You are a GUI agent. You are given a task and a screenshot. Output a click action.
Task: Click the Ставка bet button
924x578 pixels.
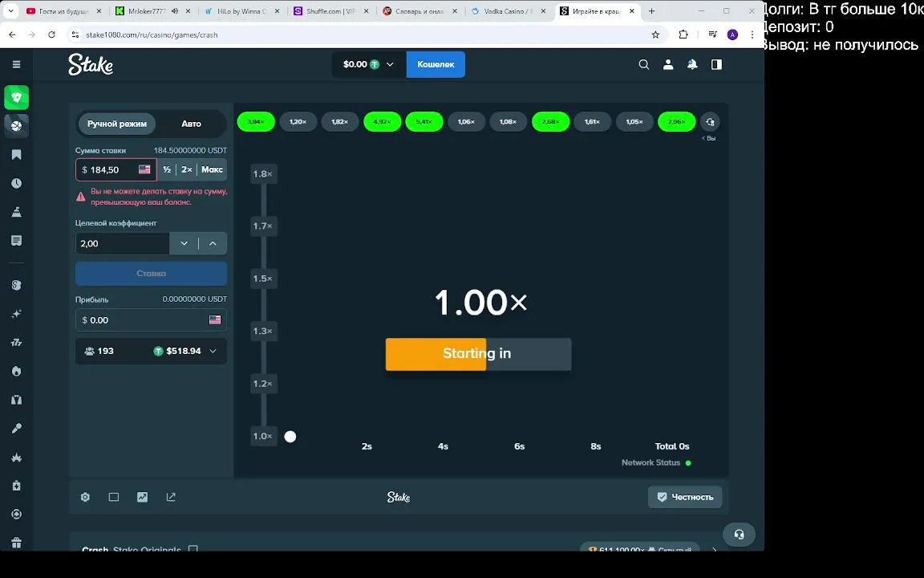point(152,273)
